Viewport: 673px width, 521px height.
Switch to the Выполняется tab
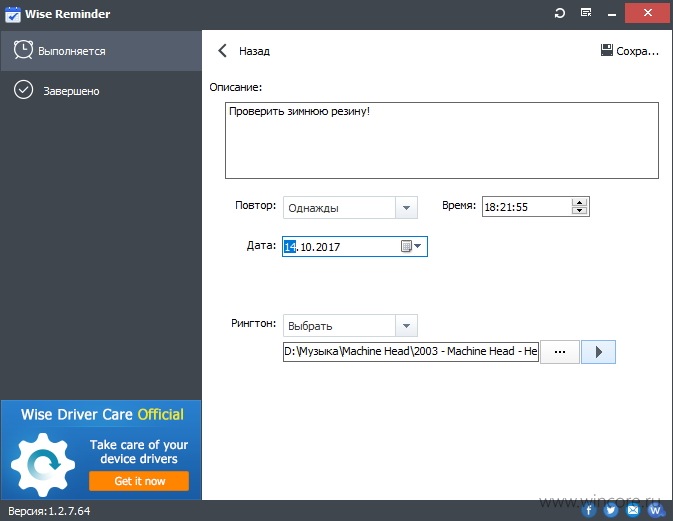pos(101,51)
